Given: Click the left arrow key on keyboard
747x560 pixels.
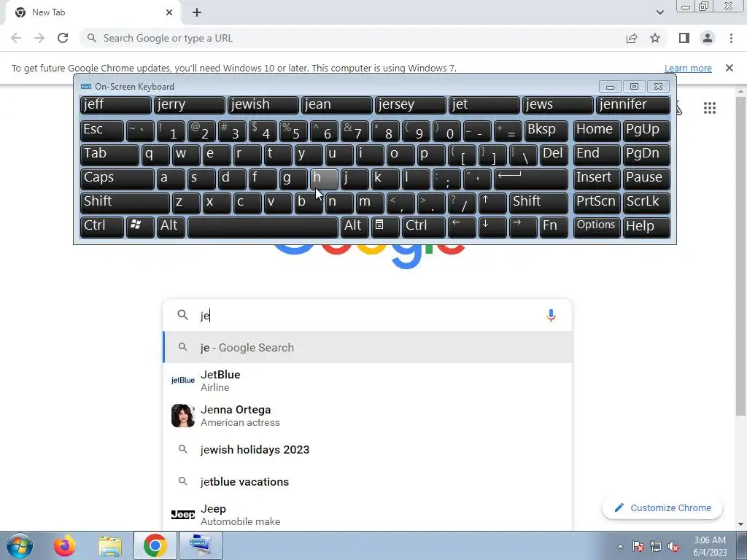Looking at the screenshot, I should pyautogui.click(x=462, y=227).
